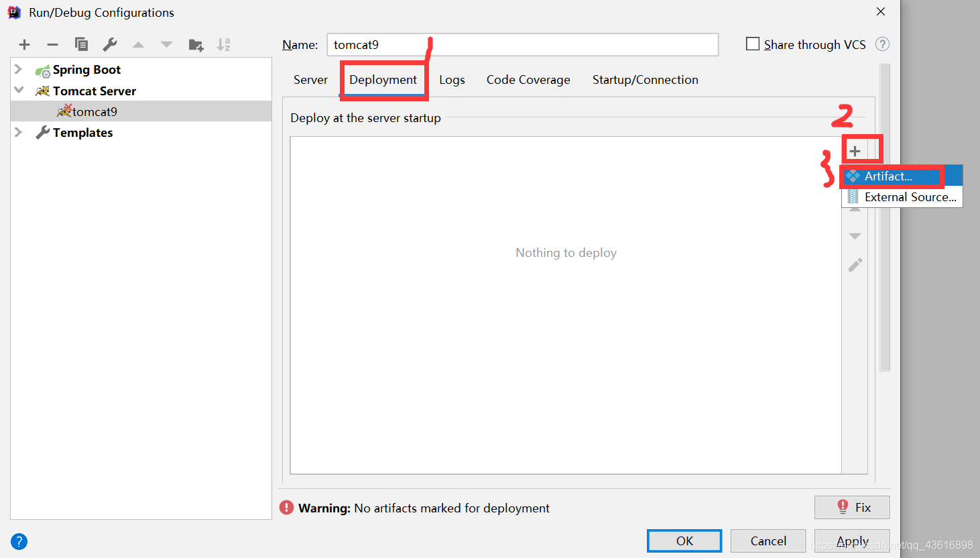Click the Name input field
Screen dimensions: 980x558
click(x=523, y=45)
